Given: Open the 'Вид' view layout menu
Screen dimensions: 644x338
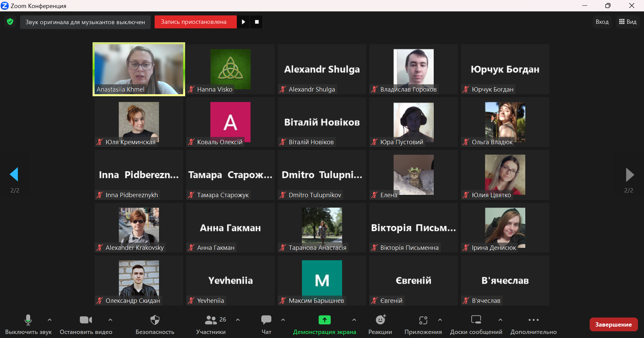Looking at the screenshot, I should click(628, 22).
